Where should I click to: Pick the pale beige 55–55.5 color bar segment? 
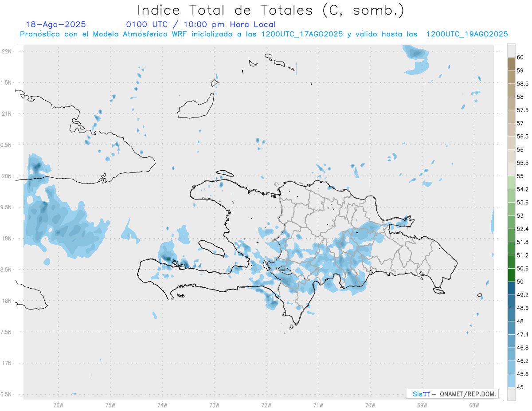pos(511,169)
